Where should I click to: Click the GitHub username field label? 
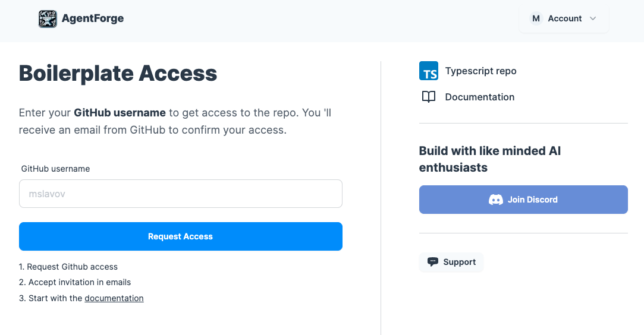(55, 169)
